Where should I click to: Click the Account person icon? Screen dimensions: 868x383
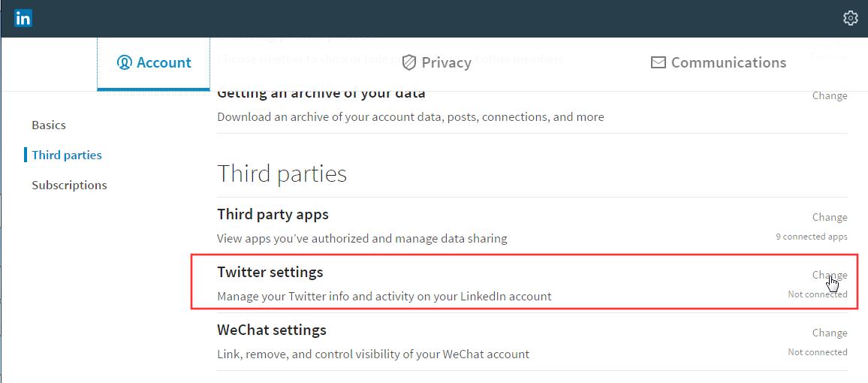click(x=124, y=62)
